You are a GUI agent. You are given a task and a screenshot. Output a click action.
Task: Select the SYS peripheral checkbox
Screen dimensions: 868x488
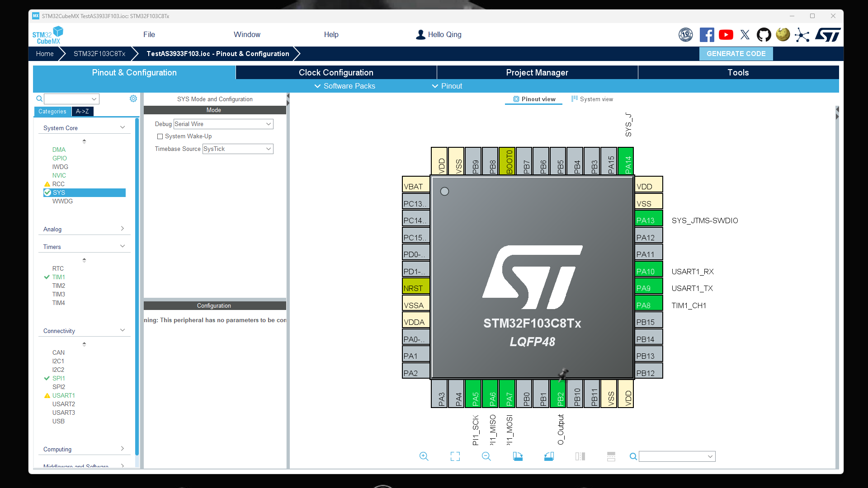pos(47,192)
